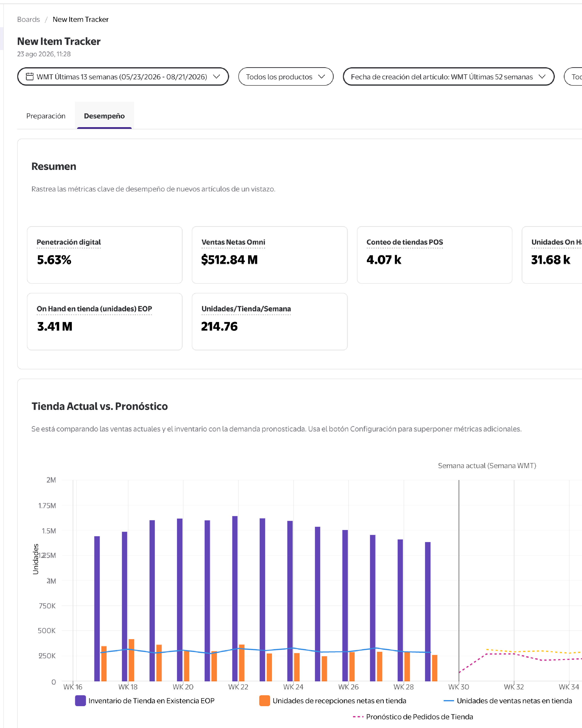Click the $512.84 M value
This screenshot has height=728, width=582.
click(x=229, y=260)
